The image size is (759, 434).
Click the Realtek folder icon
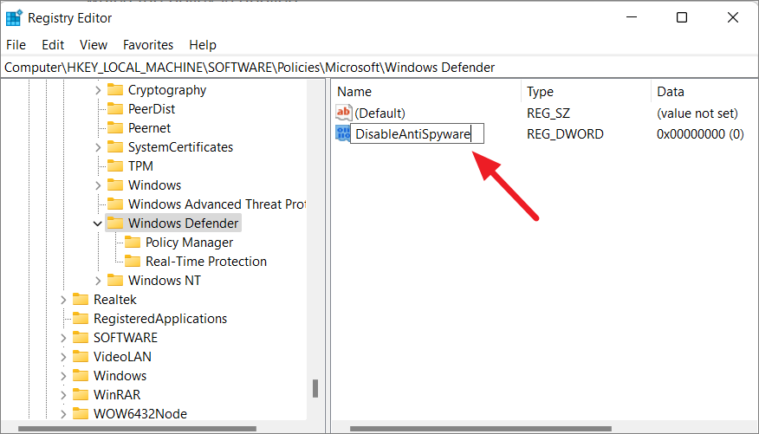[80, 299]
